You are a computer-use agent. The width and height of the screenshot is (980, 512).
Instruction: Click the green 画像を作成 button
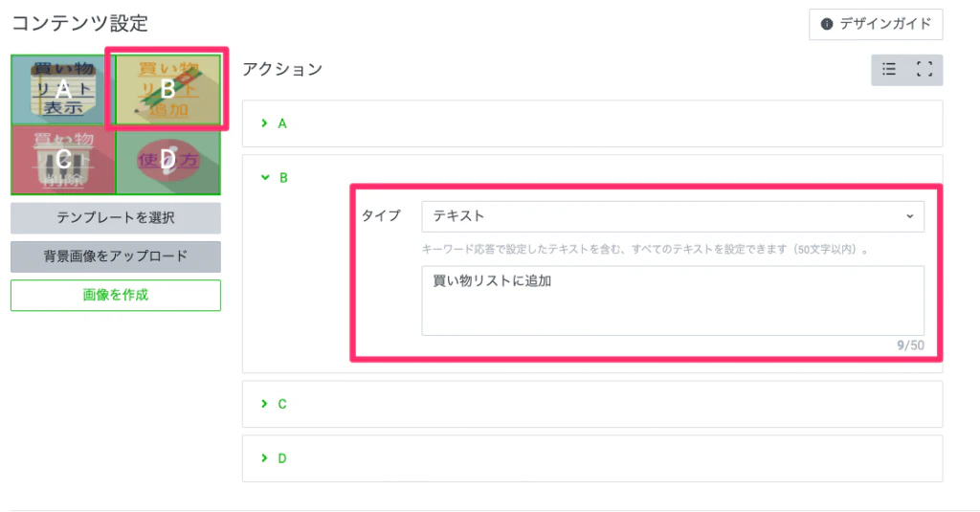pos(116,295)
